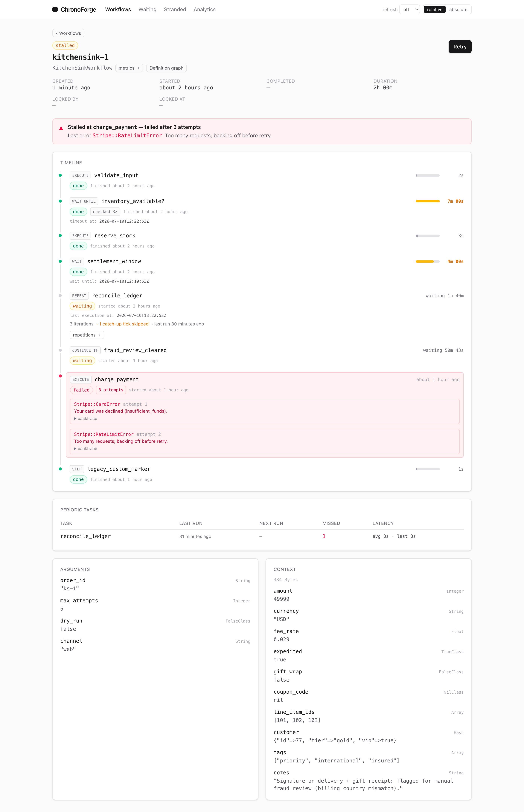Click the 'waiting 1h 40m' duration text
Viewport: 524px width, 812px height.
444,296
